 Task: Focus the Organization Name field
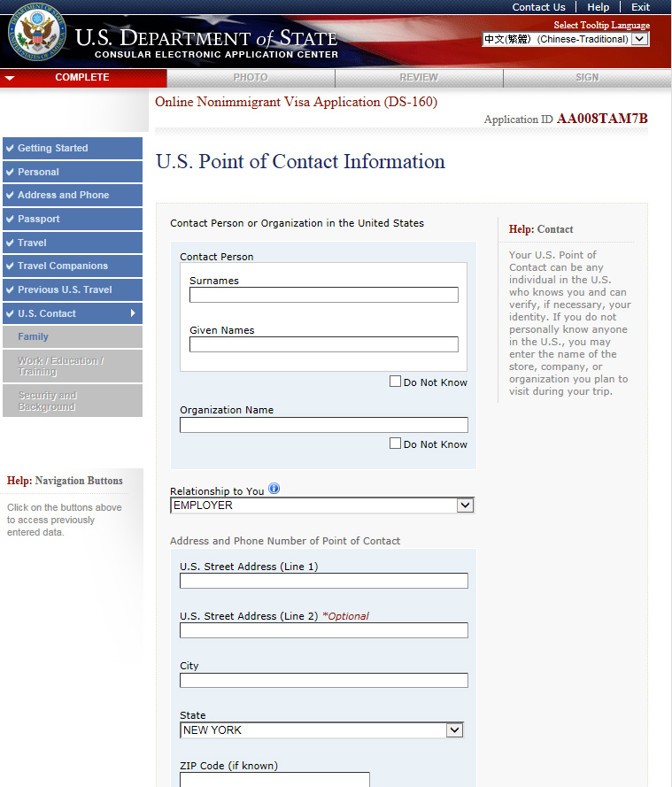pos(324,425)
